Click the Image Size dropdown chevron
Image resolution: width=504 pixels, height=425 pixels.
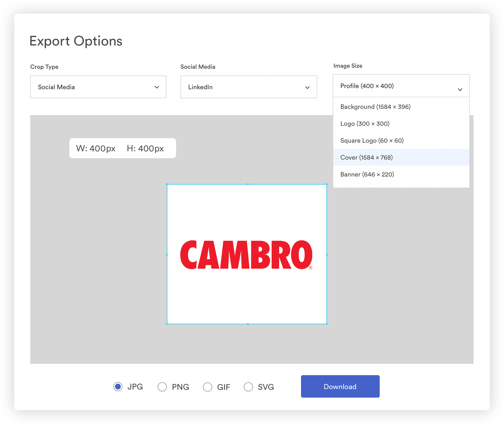(460, 89)
